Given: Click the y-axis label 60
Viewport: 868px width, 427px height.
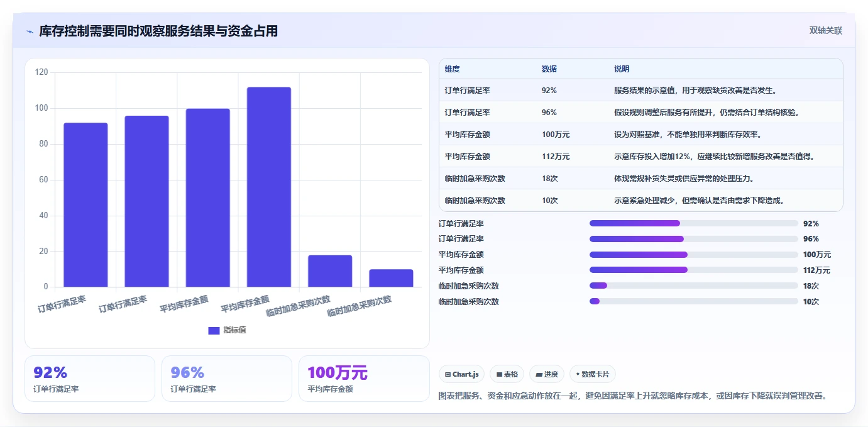Looking at the screenshot, I should (x=43, y=180).
